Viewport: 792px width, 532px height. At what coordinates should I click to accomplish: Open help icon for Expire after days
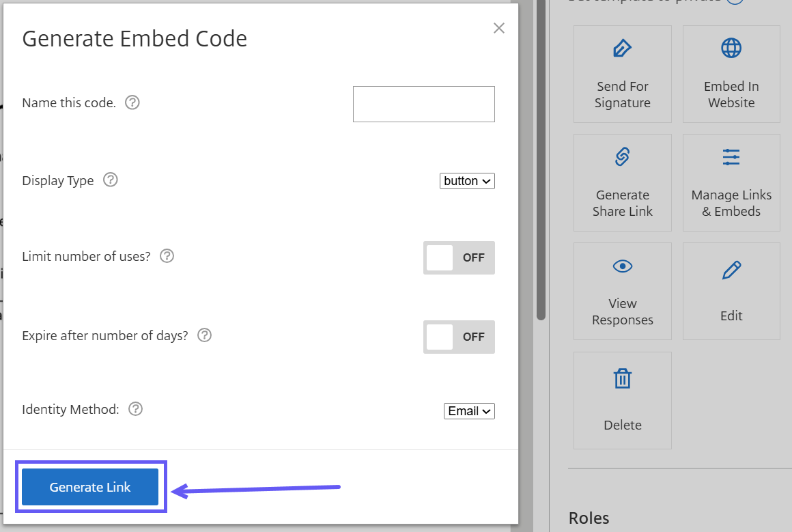(x=205, y=335)
